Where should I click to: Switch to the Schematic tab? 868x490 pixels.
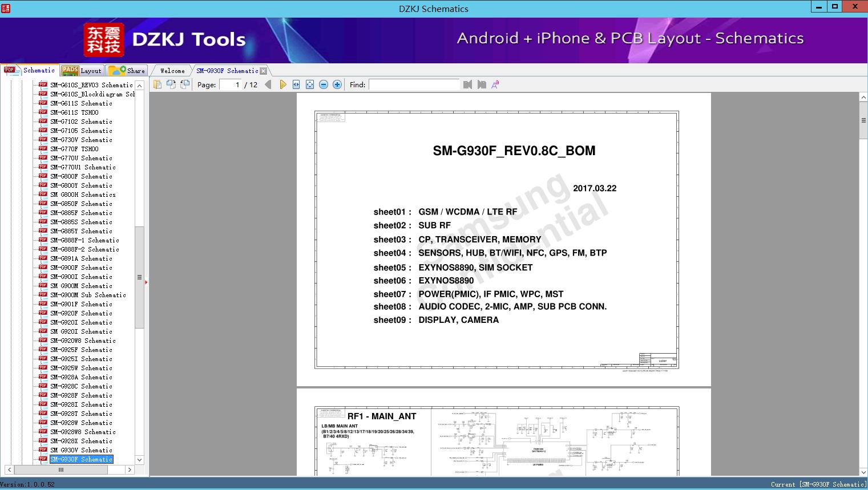coord(30,70)
